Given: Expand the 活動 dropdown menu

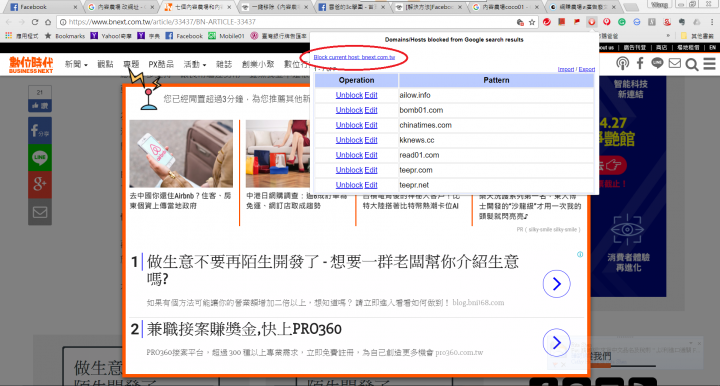Looking at the screenshot, I should [195, 64].
